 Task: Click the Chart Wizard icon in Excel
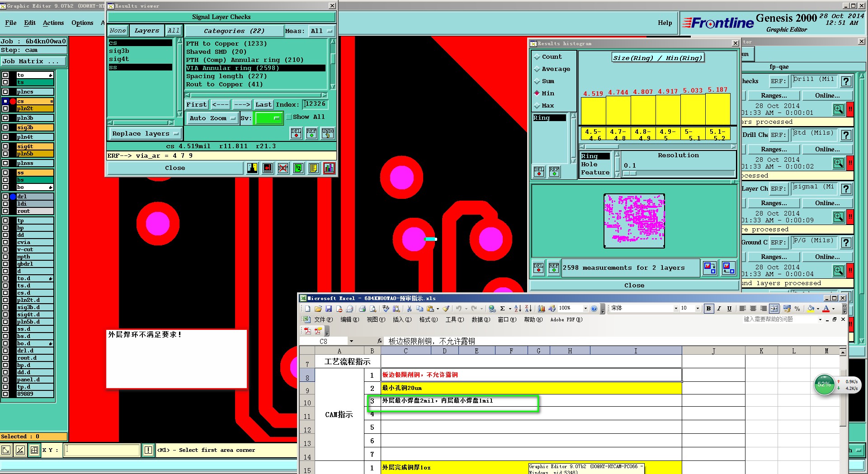(541, 309)
